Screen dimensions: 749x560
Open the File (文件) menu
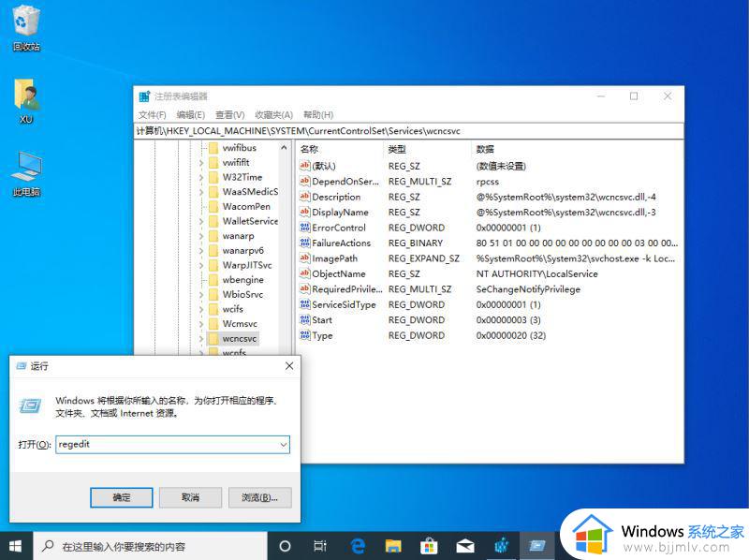point(153,114)
